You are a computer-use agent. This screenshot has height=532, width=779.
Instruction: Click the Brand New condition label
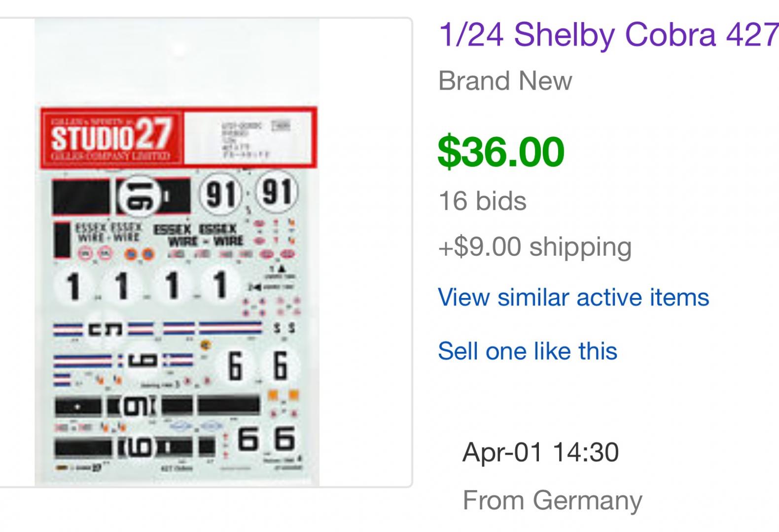[505, 81]
